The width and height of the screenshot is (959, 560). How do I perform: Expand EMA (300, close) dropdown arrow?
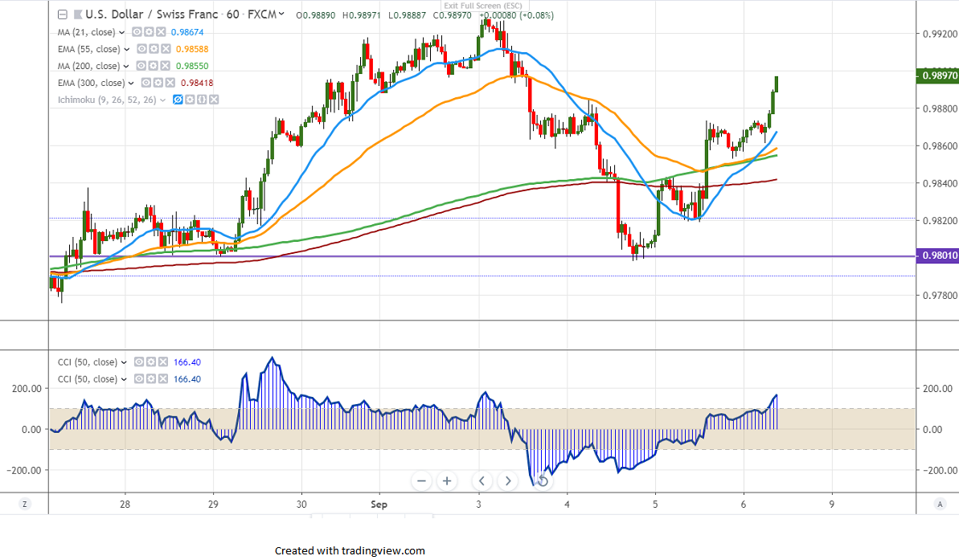(131, 83)
